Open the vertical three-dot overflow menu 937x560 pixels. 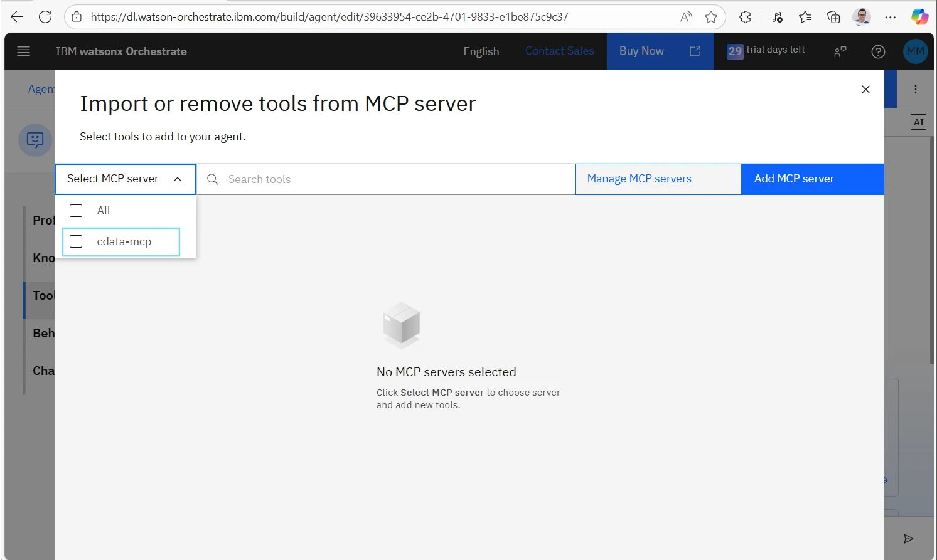click(916, 89)
